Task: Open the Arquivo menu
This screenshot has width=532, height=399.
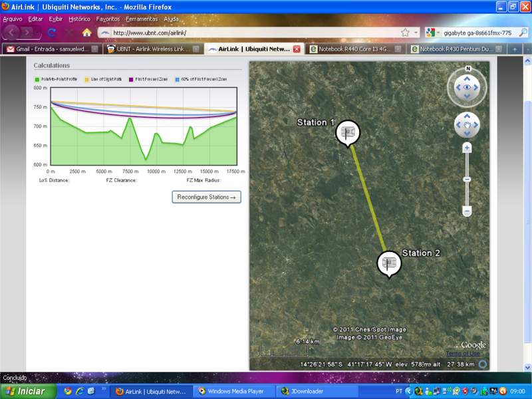Action: 13,19
